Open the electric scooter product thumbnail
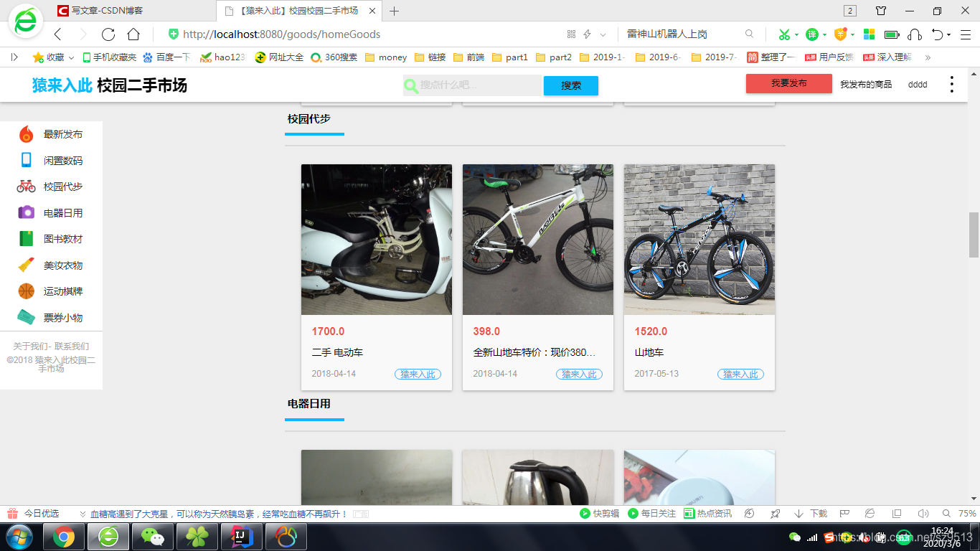The width and height of the screenshot is (980, 551). (x=377, y=240)
